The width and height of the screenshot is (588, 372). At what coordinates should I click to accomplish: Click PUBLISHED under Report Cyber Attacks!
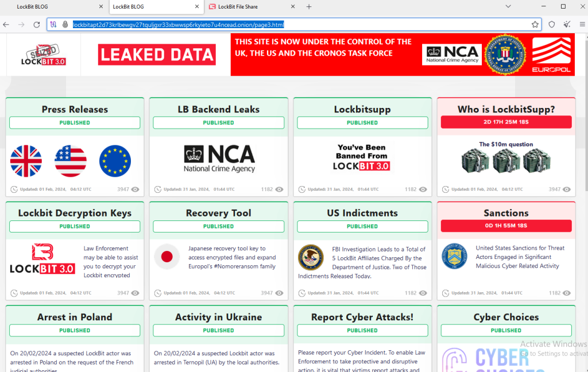coord(362,330)
